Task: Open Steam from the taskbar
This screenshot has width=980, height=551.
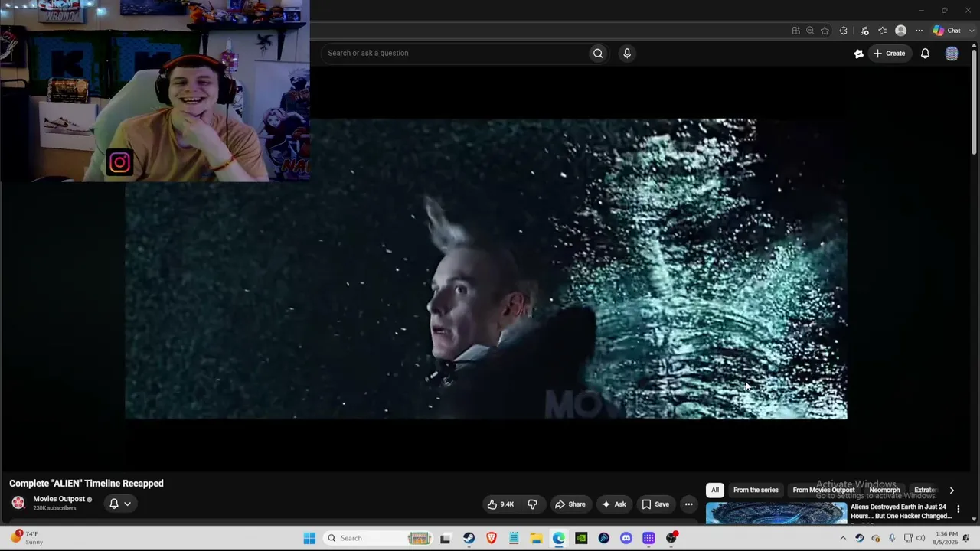Action: click(x=469, y=538)
